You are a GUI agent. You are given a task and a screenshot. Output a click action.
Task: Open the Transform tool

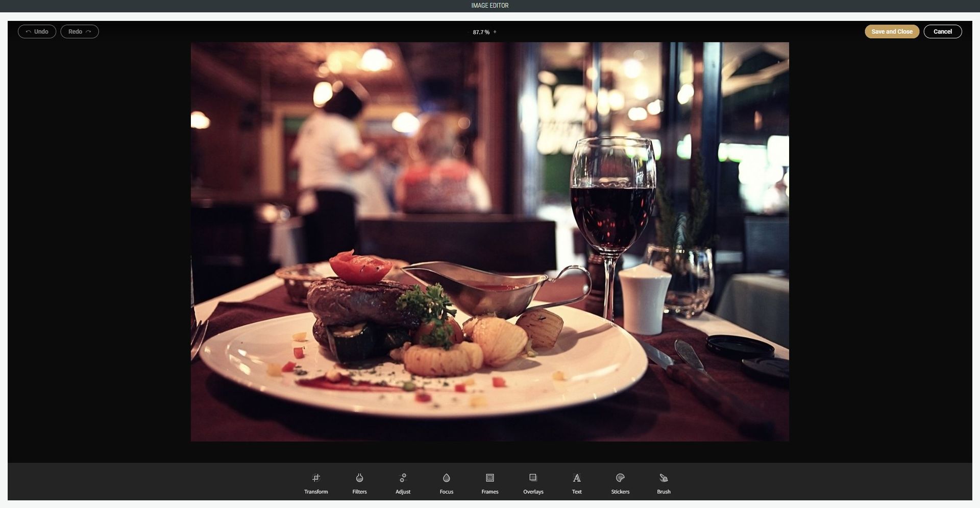[316, 483]
